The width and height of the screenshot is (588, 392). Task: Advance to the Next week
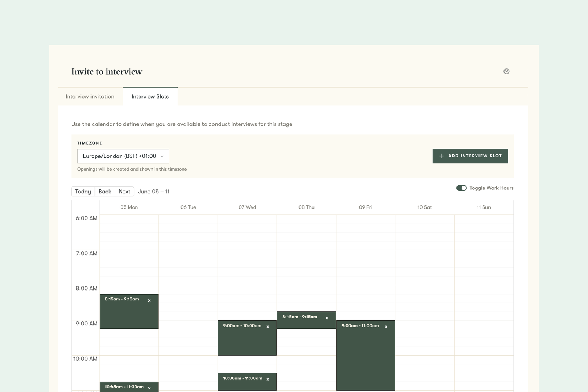click(124, 191)
